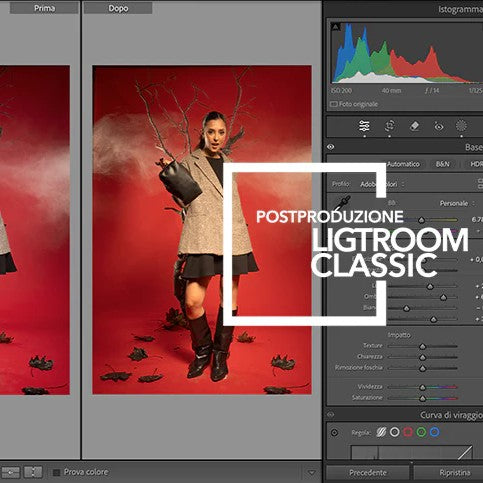Click the Rimozione foschia slider handle

[x=422, y=368]
